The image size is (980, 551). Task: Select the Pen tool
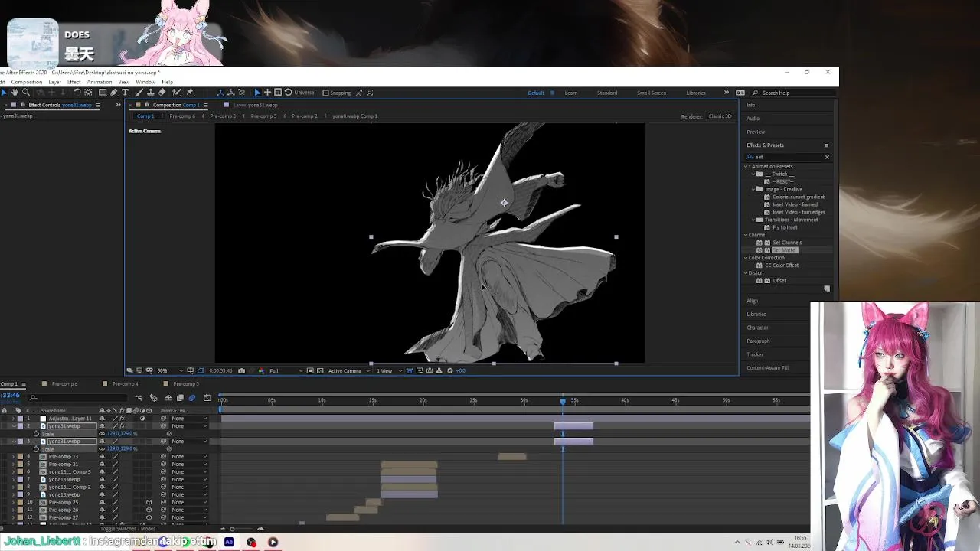pyautogui.click(x=114, y=93)
